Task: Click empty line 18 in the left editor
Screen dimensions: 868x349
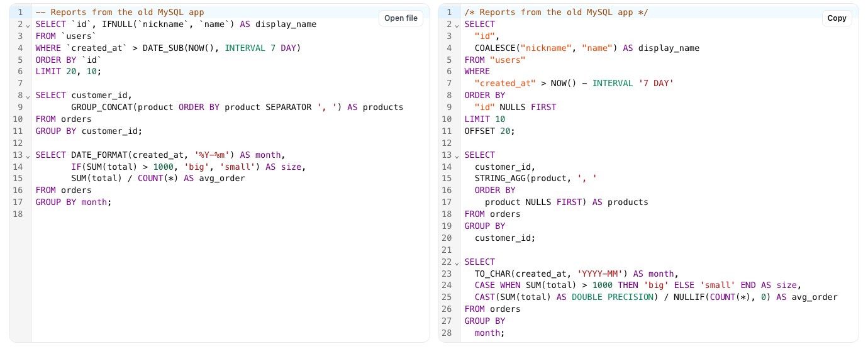Action: click(230, 214)
